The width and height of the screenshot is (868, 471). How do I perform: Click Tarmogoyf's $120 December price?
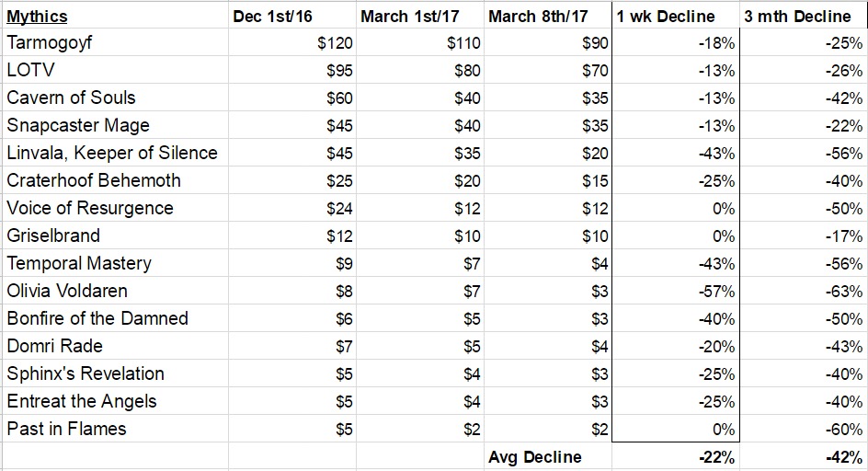(x=292, y=42)
